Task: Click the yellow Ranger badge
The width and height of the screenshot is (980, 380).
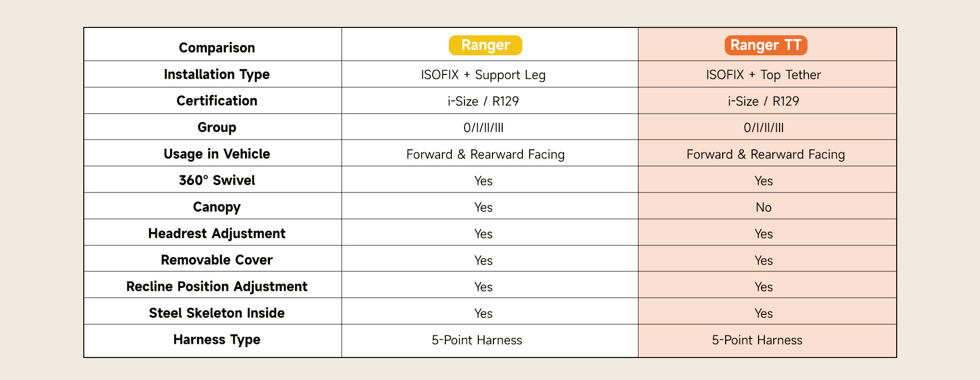Action: (485, 45)
